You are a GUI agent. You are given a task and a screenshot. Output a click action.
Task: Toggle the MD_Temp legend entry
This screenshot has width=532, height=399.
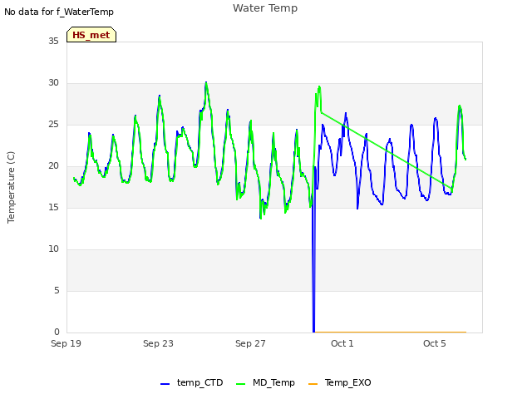coord(265,382)
